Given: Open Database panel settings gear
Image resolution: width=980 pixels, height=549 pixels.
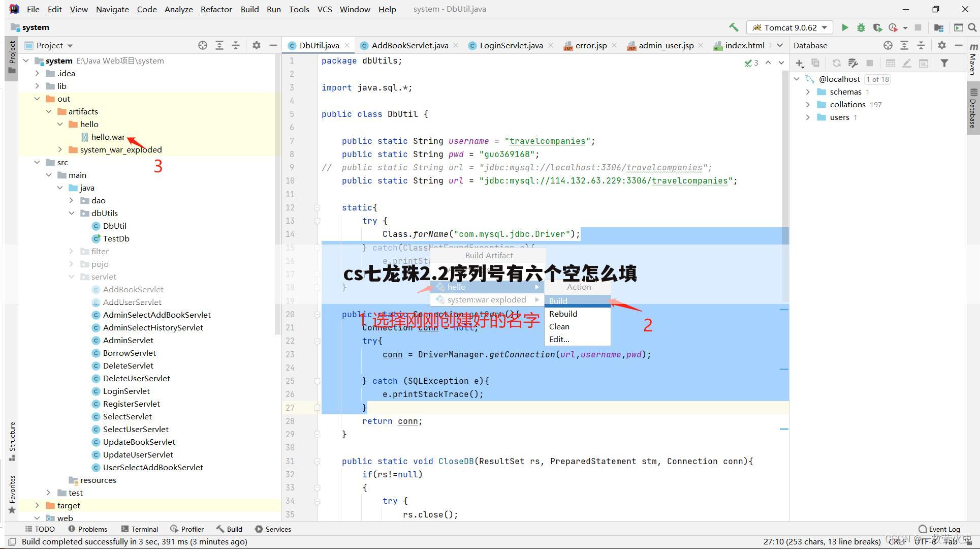Looking at the screenshot, I should click(941, 45).
